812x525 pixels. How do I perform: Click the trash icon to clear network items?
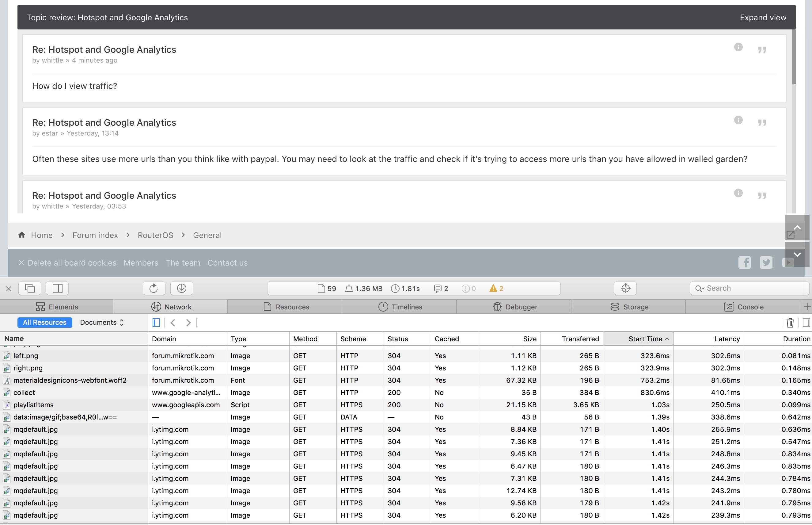coord(790,322)
